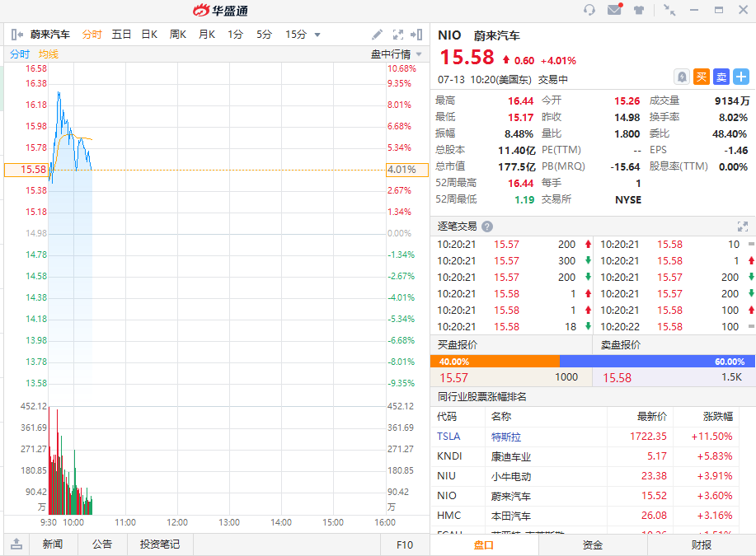The height and width of the screenshot is (556, 756).
Task: Click the skin theme shirt icon
Action: tap(639, 10)
